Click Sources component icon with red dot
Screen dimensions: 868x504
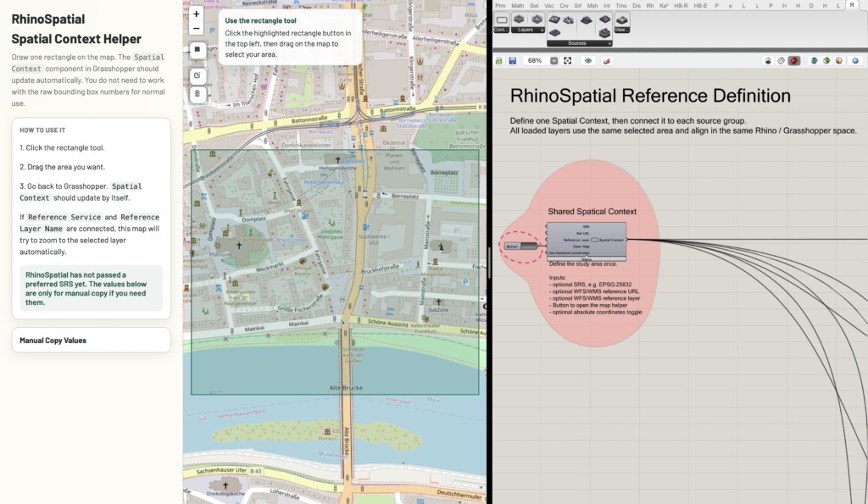569,20
